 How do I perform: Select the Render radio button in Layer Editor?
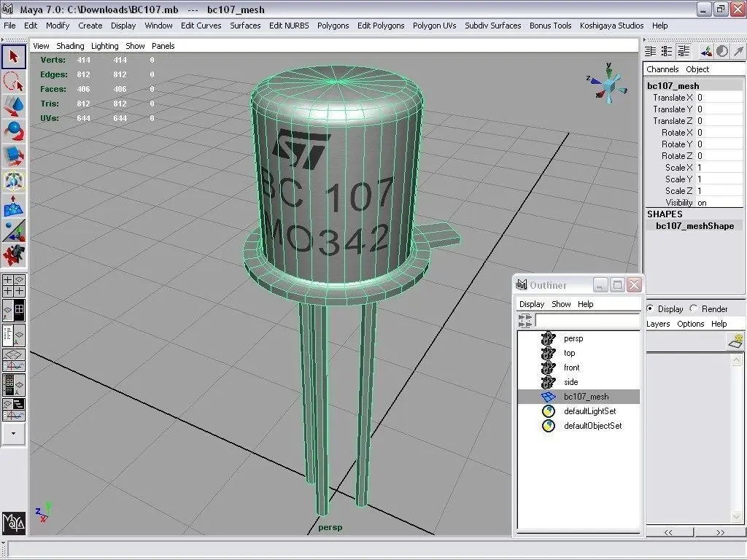pyautogui.click(x=694, y=308)
